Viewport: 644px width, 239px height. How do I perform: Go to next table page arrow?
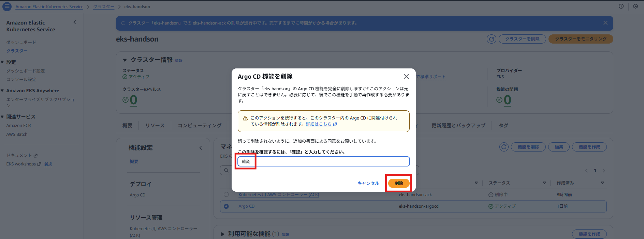pos(604,171)
